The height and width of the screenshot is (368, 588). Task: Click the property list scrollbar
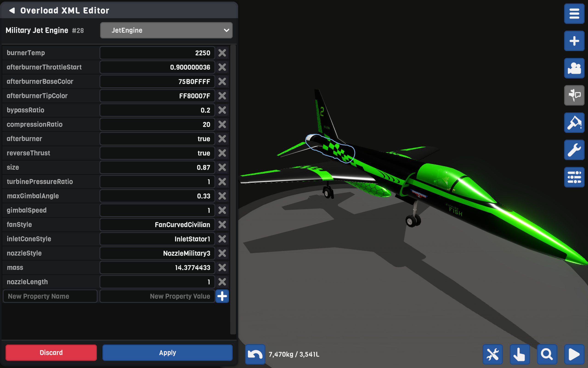pyautogui.click(x=233, y=190)
